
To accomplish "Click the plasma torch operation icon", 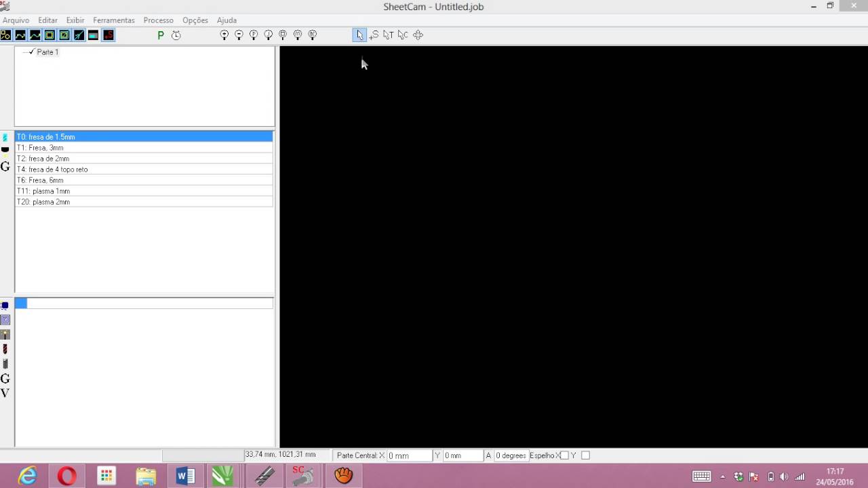I will (x=5, y=335).
